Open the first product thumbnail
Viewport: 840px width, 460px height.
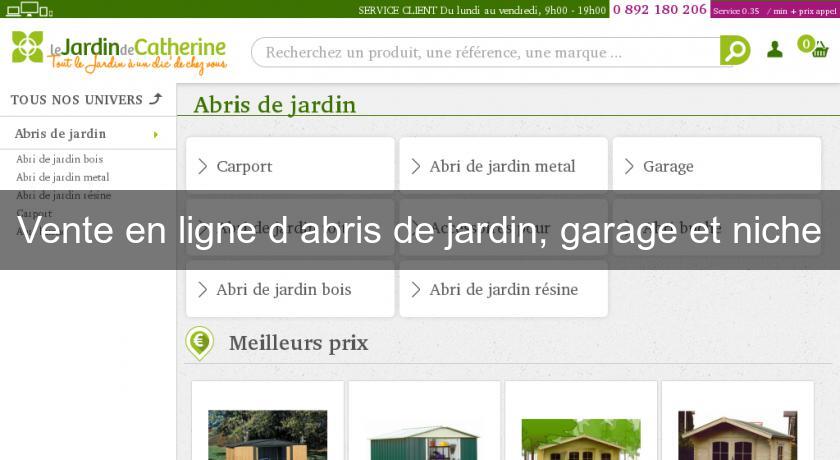point(267,432)
